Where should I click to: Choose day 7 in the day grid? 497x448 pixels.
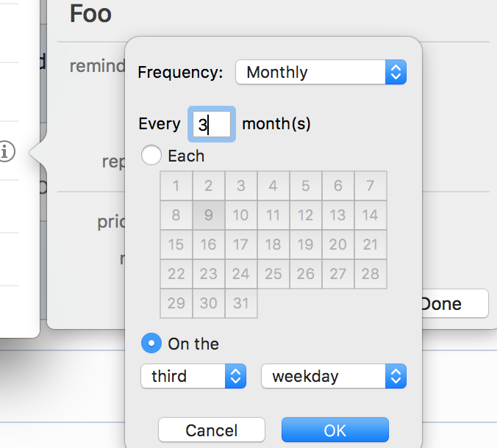pos(371,186)
